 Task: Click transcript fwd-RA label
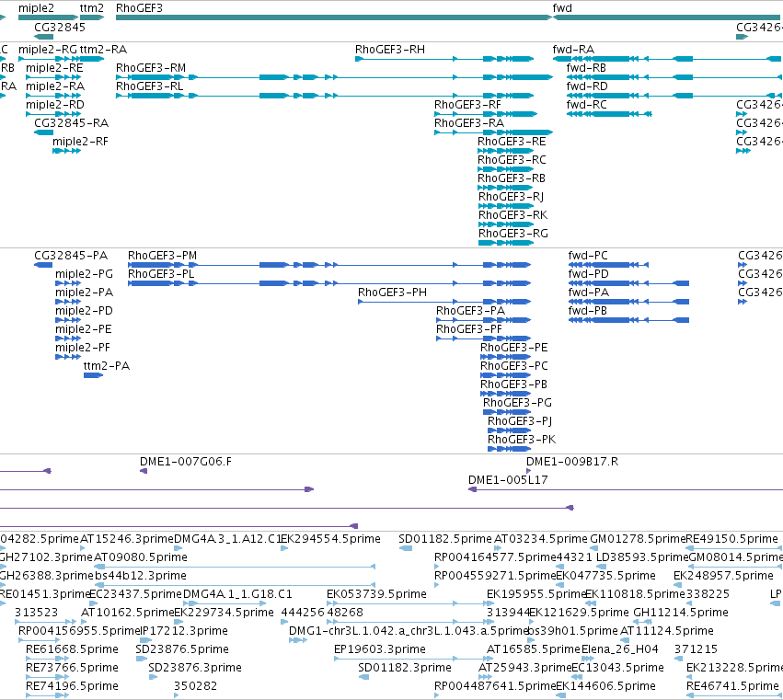(573, 50)
